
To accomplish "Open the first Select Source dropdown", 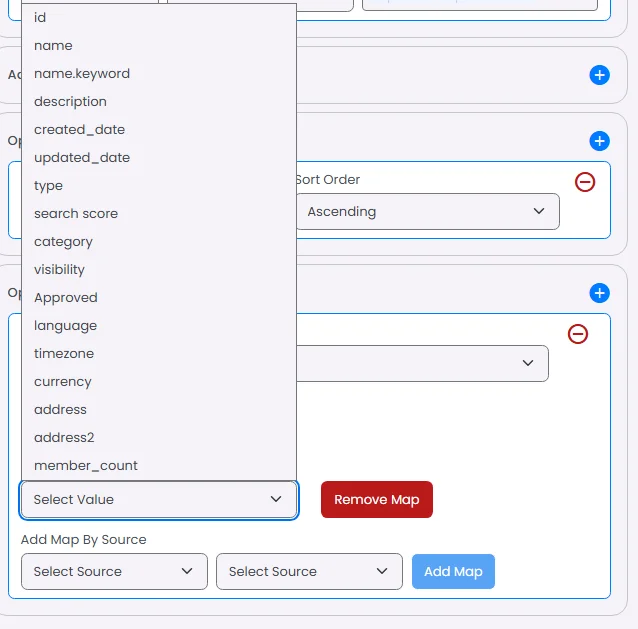I will pos(114,571).
